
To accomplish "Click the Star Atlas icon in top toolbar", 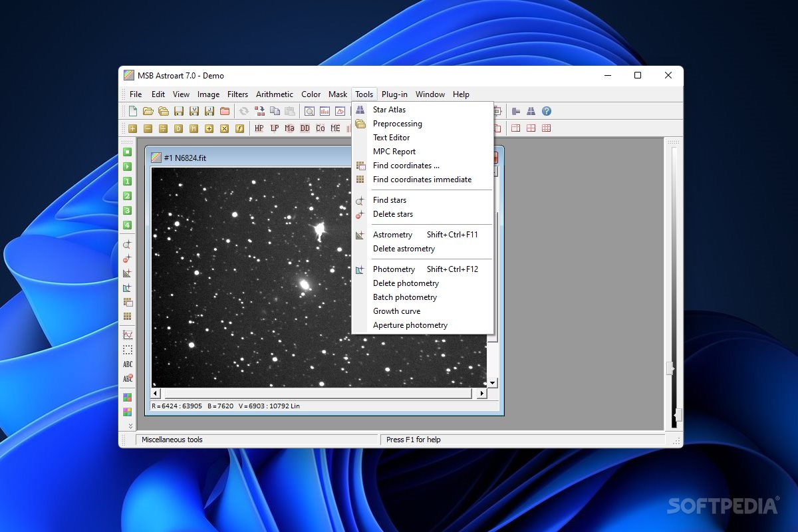I will coord(531,111).
